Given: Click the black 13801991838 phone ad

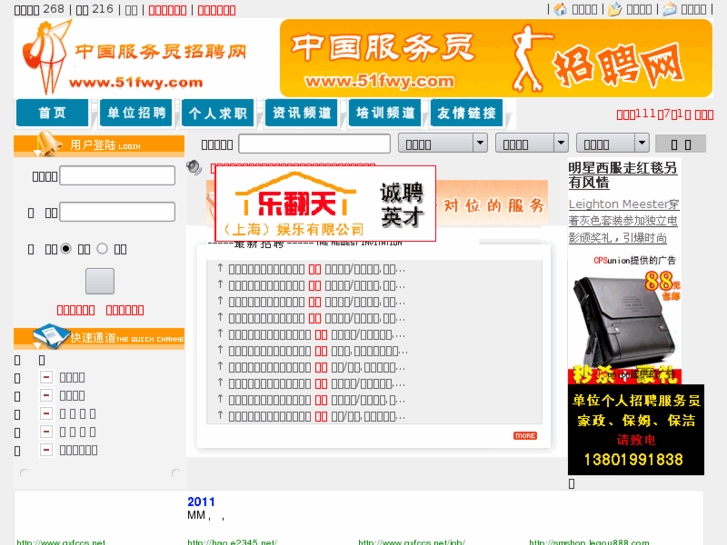Looking at the screenshot, I should (636, 430).
